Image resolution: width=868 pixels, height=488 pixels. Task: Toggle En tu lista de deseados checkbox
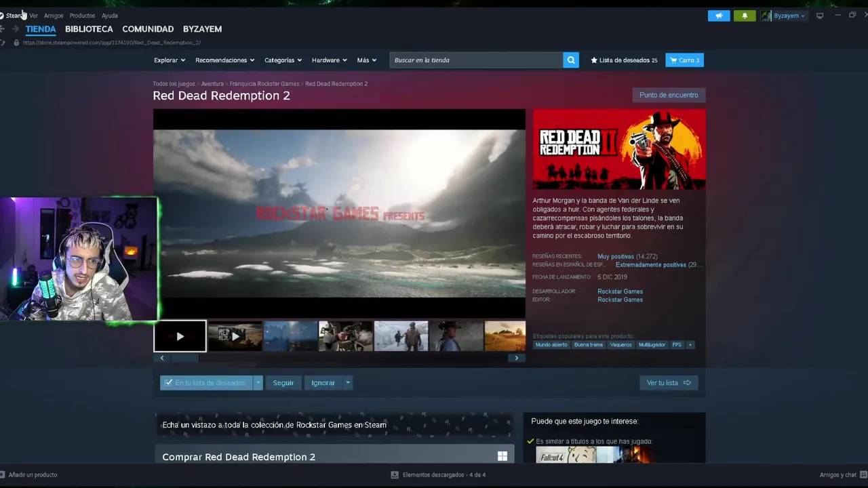coord(169,383)
